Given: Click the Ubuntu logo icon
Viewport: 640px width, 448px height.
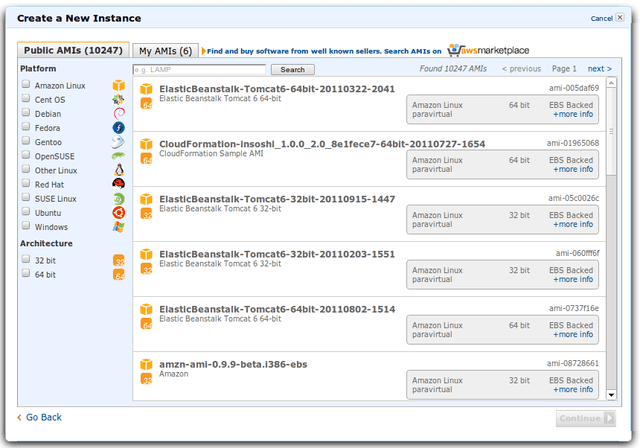Looking at the screenshot, I should point(118,213).
